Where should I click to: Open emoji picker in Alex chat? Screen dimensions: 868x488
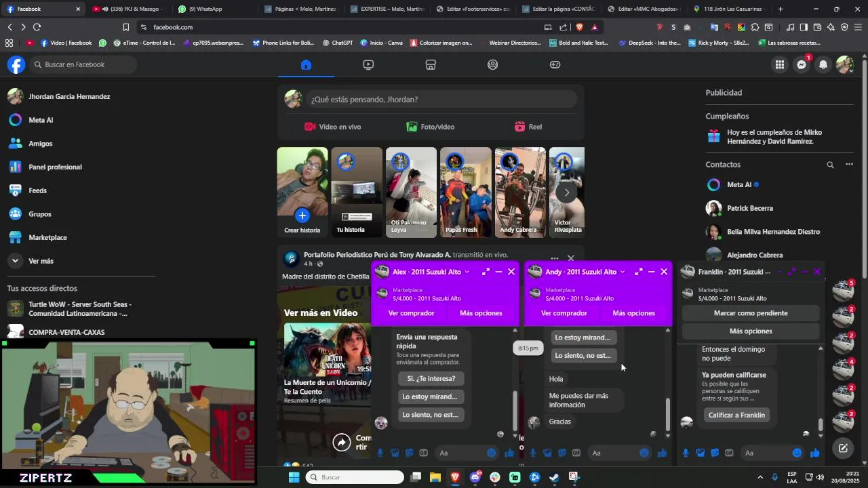491,453
